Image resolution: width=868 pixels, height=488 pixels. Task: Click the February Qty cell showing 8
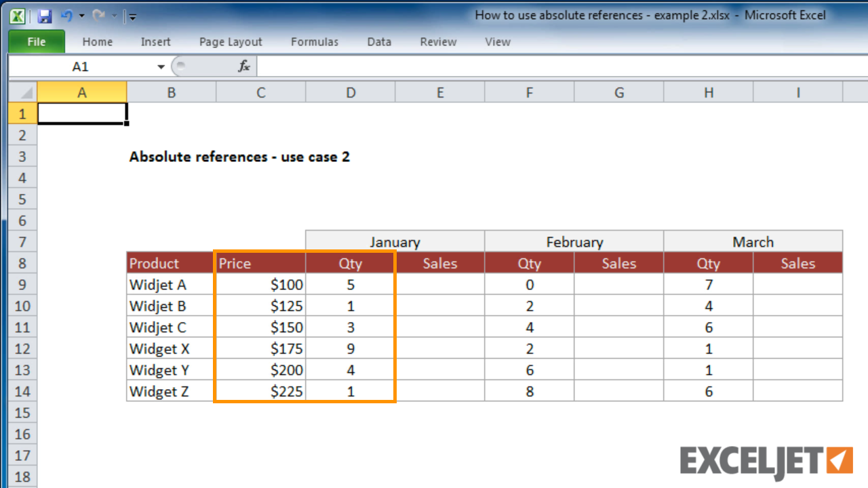(x=530, y=391)
